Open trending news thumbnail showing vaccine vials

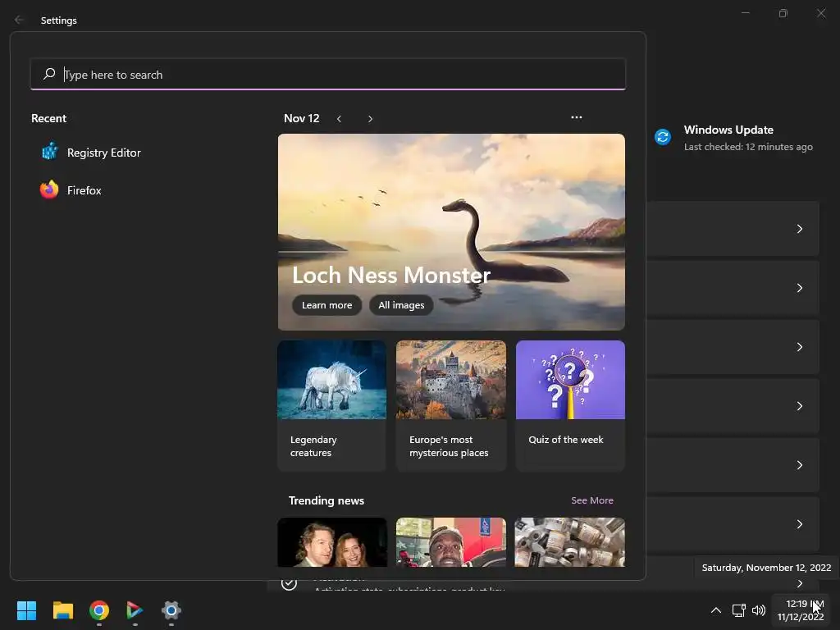pyautogui.click(x=569, y=542)
